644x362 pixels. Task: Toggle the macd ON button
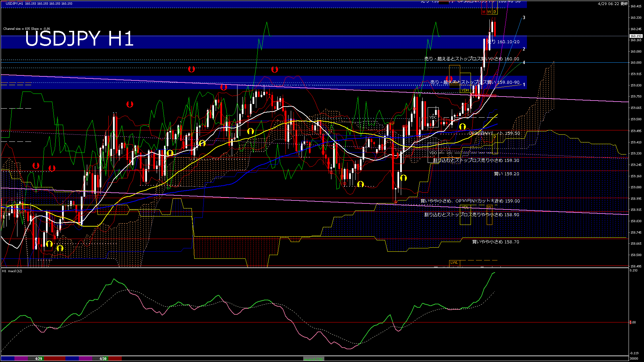click(x=314, y=359)
